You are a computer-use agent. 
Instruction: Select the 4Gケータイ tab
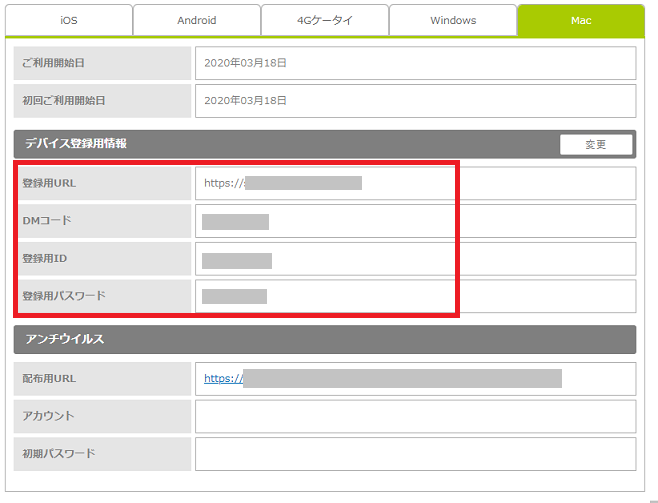click(324, 20)
